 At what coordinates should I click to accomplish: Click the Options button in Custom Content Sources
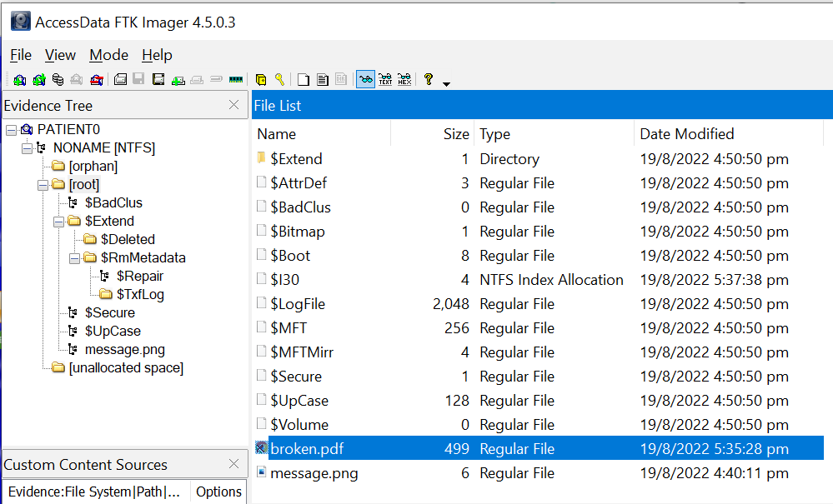[218, 492]
